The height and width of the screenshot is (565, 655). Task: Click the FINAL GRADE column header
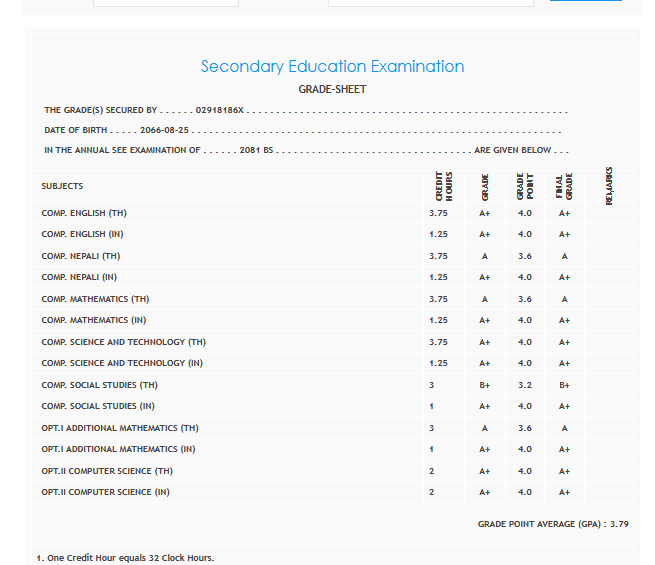point(564,187)
